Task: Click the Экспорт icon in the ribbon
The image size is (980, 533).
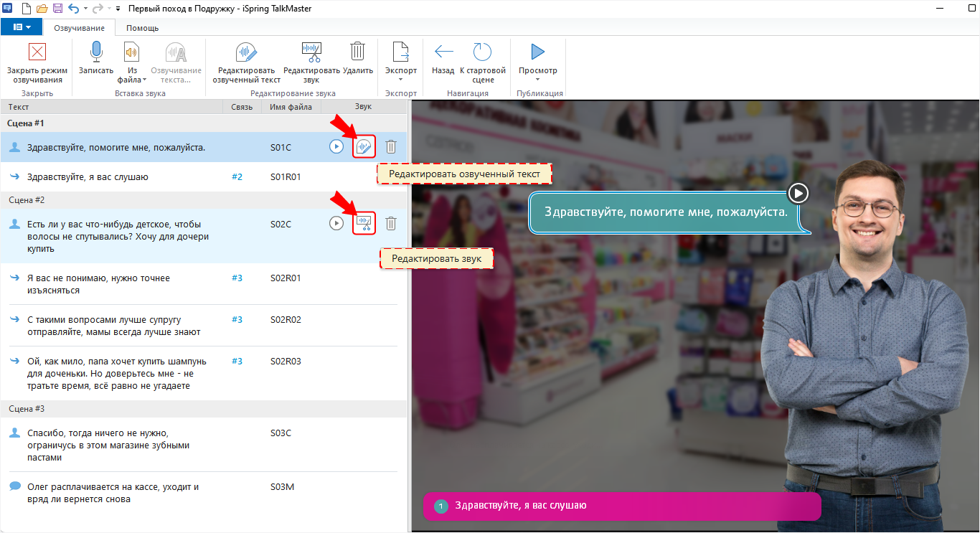Action: [x=400, y=52]
